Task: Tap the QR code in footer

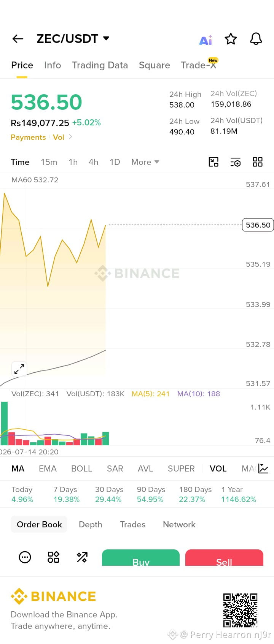Action: 240,610
